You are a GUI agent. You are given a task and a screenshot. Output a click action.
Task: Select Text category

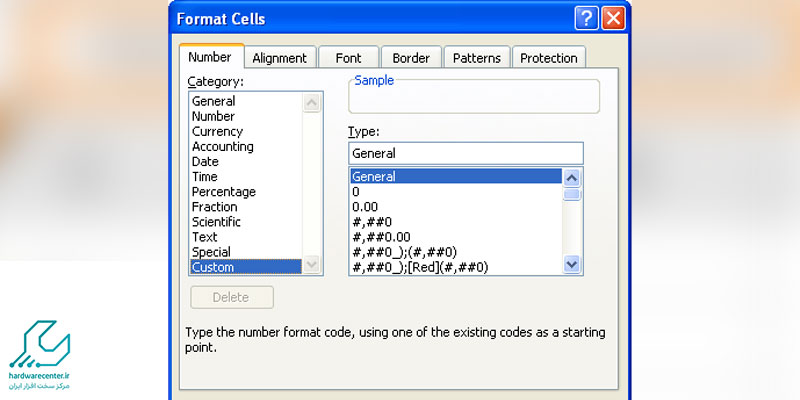click(x=246, y=237)
